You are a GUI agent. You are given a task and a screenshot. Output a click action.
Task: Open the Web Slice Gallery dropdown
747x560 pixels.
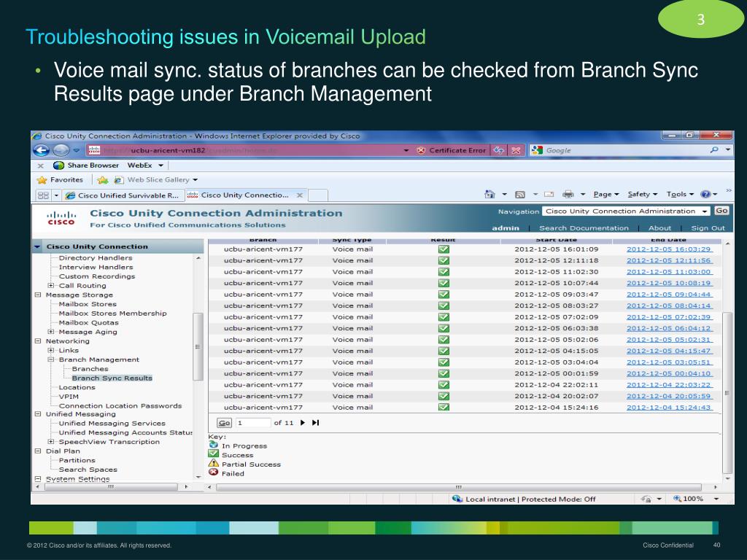tap(195, 180)
